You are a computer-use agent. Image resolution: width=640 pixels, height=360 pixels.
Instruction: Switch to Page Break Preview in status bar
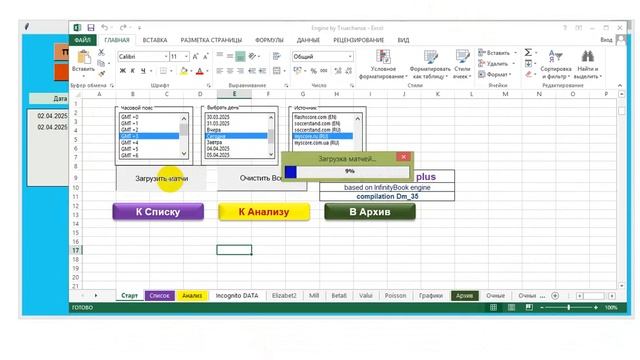tap(529, 307)
